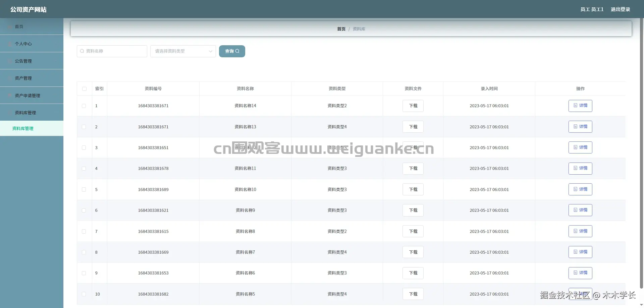The image size is (644, 308).
Task: Click the 资料名称14 name cell
Action: 245,106
